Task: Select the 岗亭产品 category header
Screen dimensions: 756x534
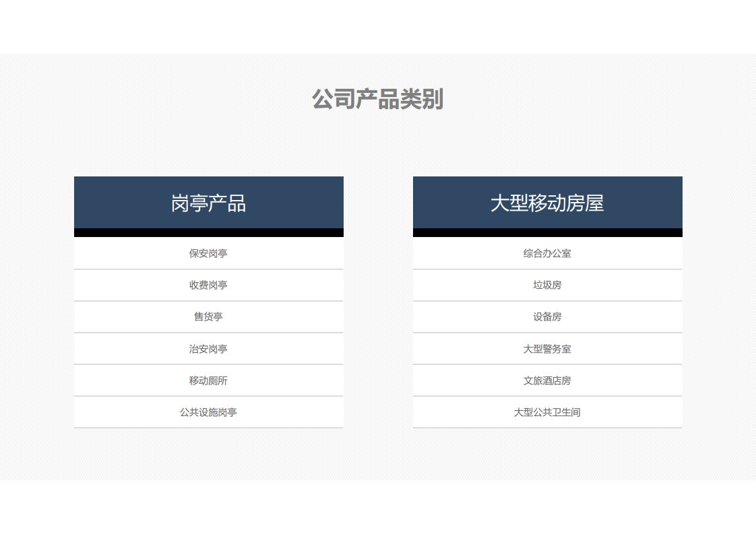Action: (208, 203)
